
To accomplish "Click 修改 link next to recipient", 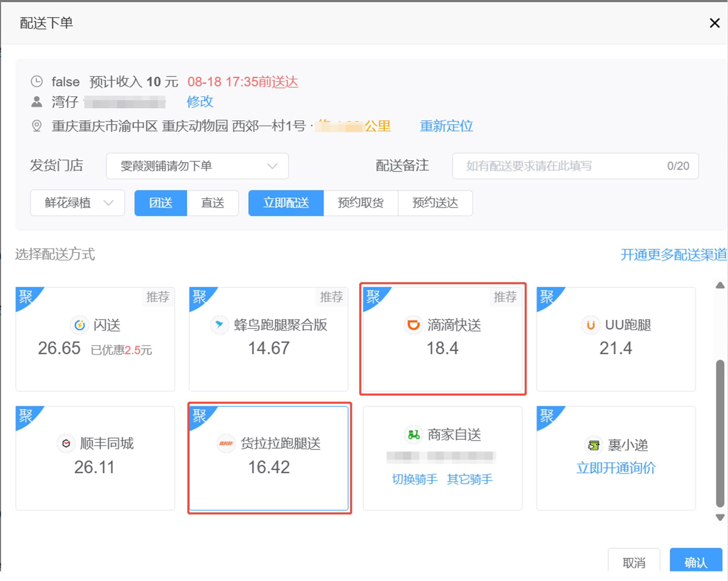I will 200,101.
